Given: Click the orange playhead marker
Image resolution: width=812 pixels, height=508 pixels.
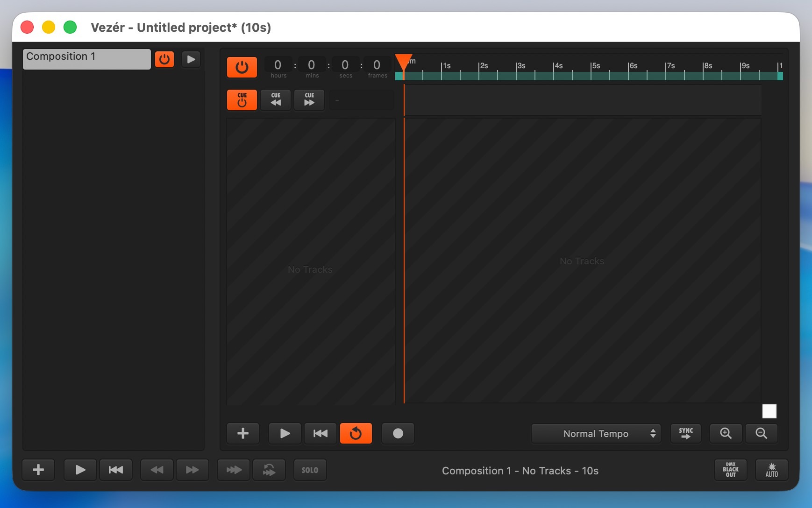Looking at the screenshot, I should coord(404,63).
